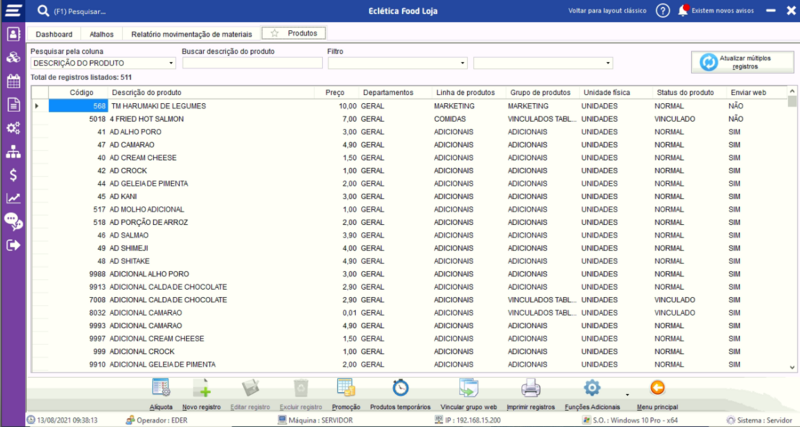This screenshot has width=800, height=427.
Task: Expand arrow next to Funções Adicionais
Action: point(627,395)
